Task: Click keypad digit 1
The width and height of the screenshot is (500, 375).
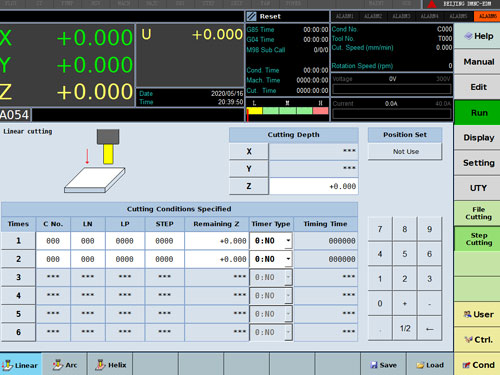Action: click(x=380, y=279)
